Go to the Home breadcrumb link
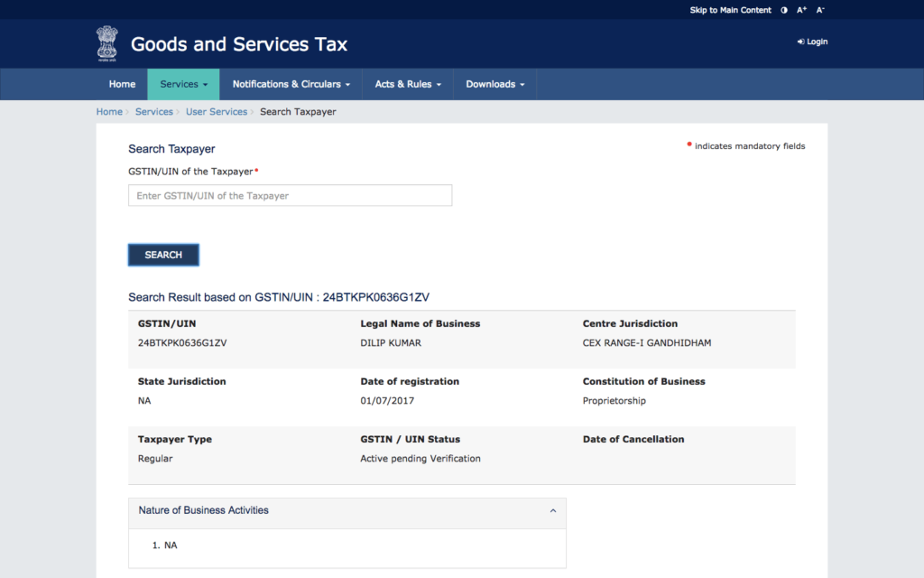This screenshot has height=578, width=924. click(x=109, y=112)
